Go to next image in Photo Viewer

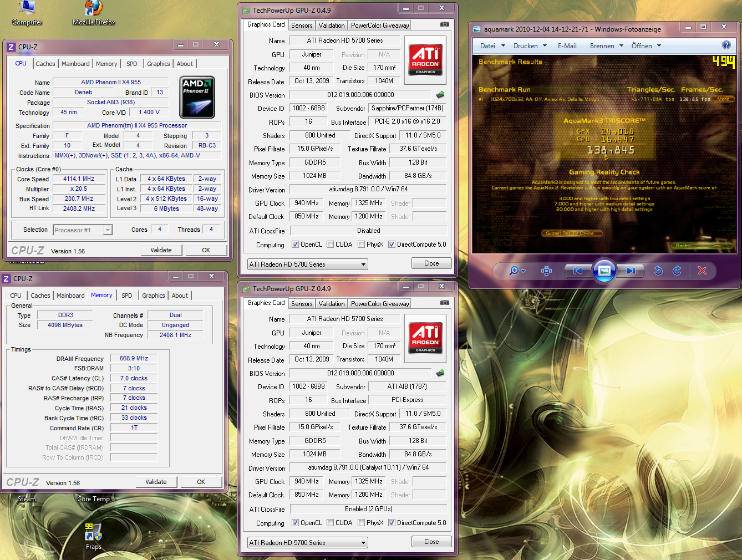pos(631,271)
